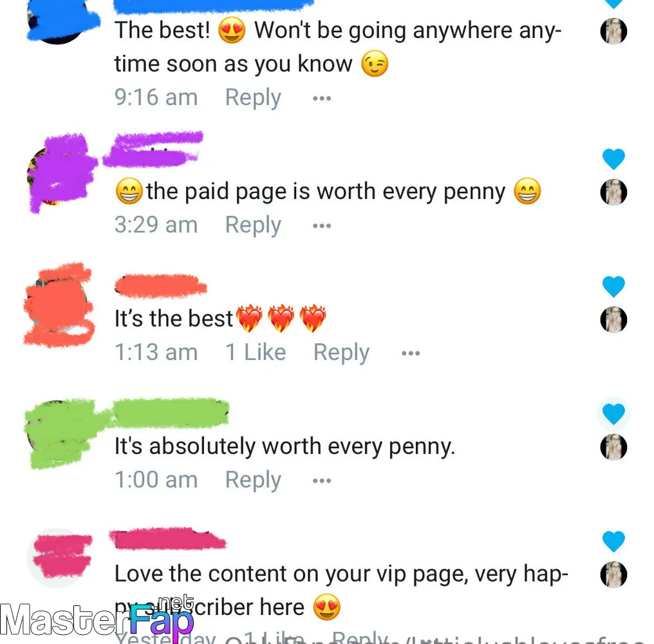Expand more options on the 1:13 am comment
Screen dimensions: 654x644
click(411, 353)
